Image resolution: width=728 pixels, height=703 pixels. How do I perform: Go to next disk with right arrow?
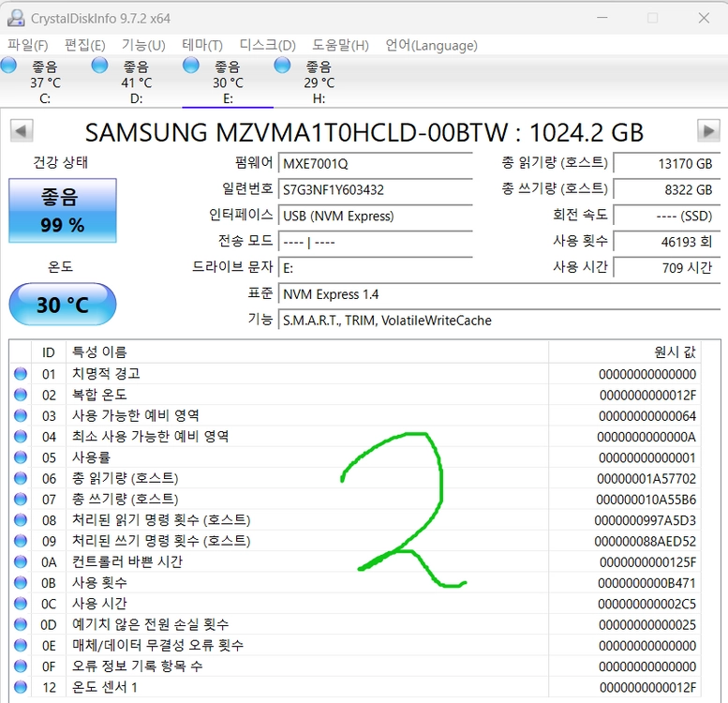tap(708, 131)
